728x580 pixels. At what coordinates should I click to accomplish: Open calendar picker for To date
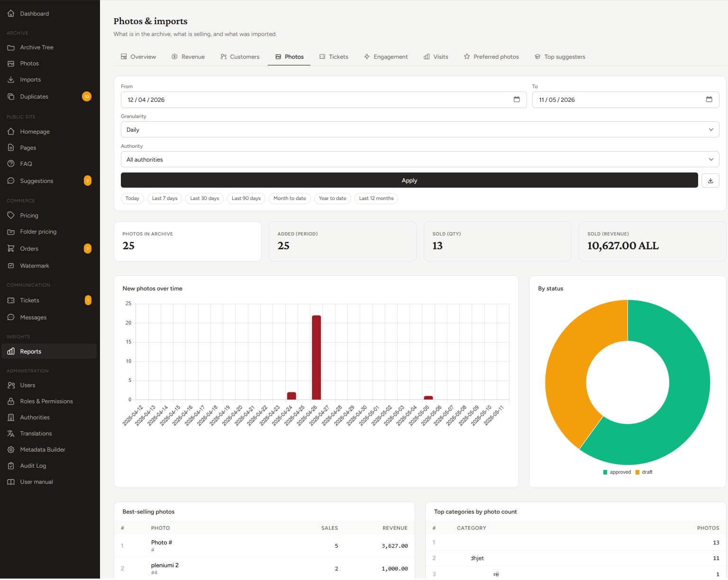(x=709, y=100)
